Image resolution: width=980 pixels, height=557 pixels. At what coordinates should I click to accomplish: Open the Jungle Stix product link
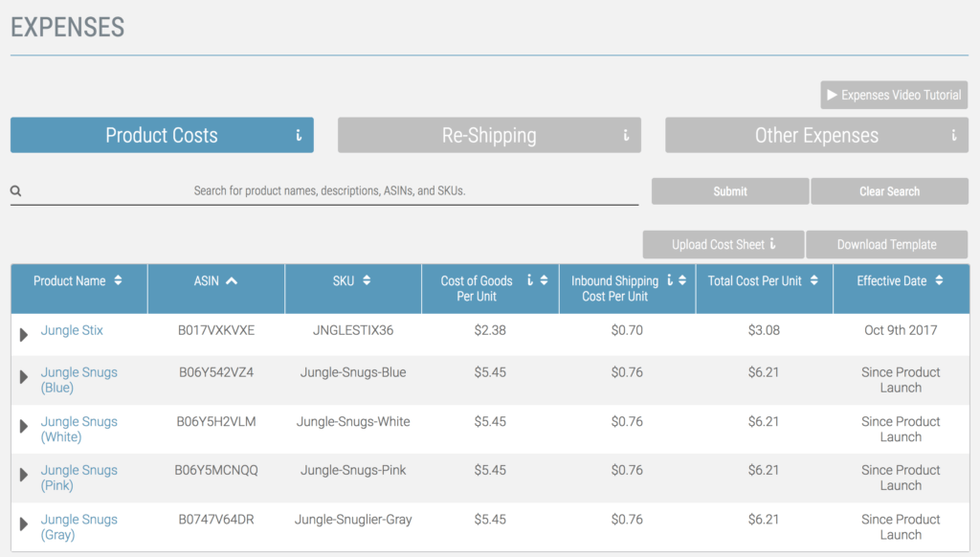click(72, 330)
